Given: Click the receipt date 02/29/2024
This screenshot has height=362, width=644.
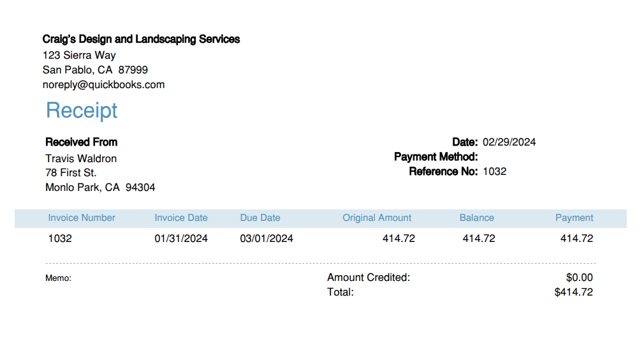Looking at the screenshot, I should point(509,142).
